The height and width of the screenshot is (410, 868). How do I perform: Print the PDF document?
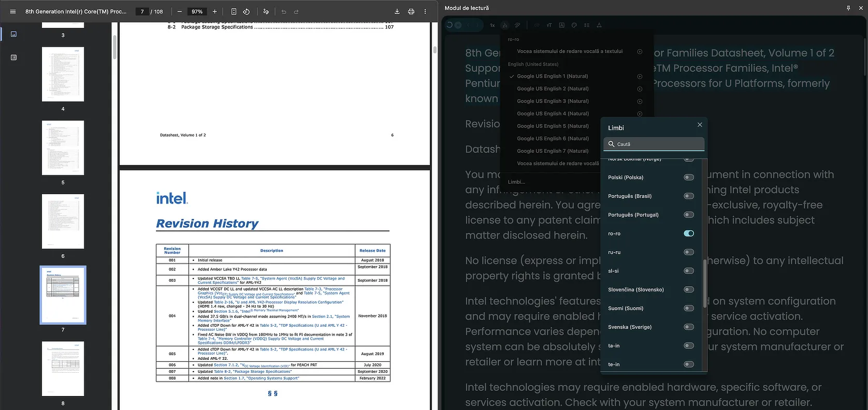pyautogui.click(x=411, y=11)
